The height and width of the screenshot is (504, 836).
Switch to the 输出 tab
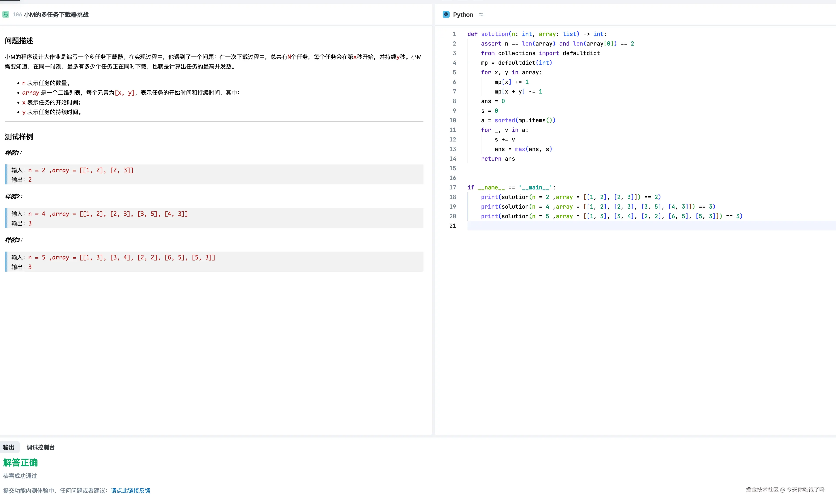(x=9, y=447)
